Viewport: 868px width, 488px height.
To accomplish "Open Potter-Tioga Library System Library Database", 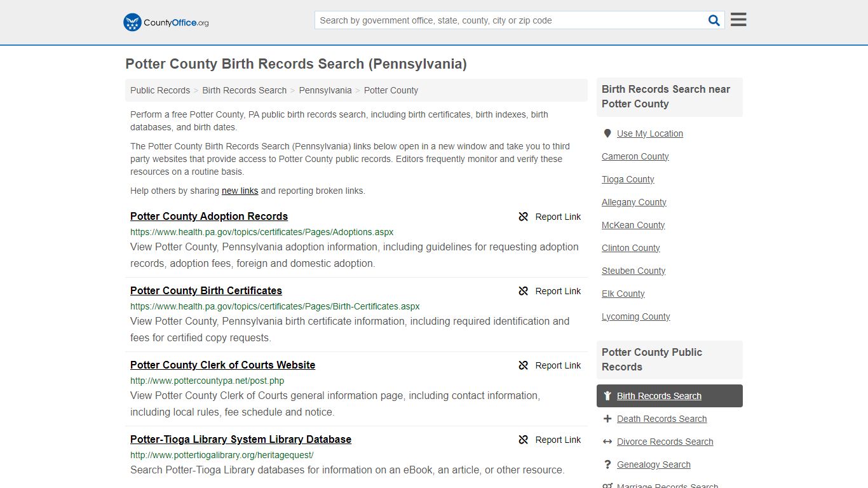I will tap(241, 439).
